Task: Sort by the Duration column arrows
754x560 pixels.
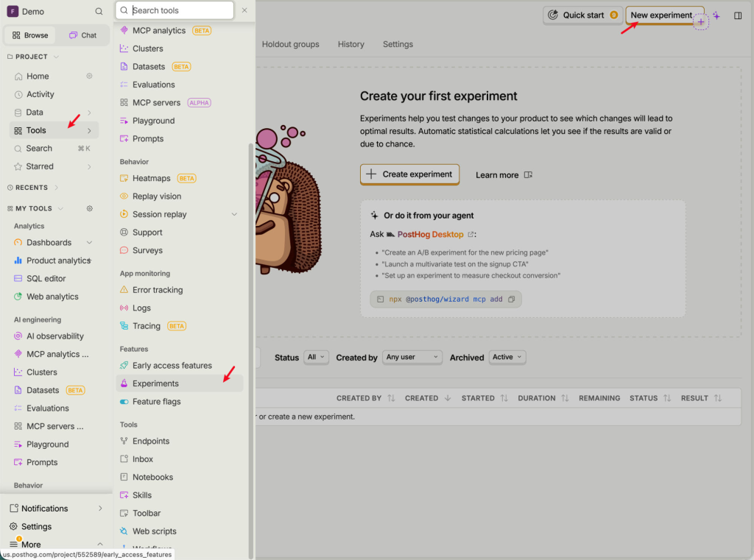Action: tap(565, 398)
